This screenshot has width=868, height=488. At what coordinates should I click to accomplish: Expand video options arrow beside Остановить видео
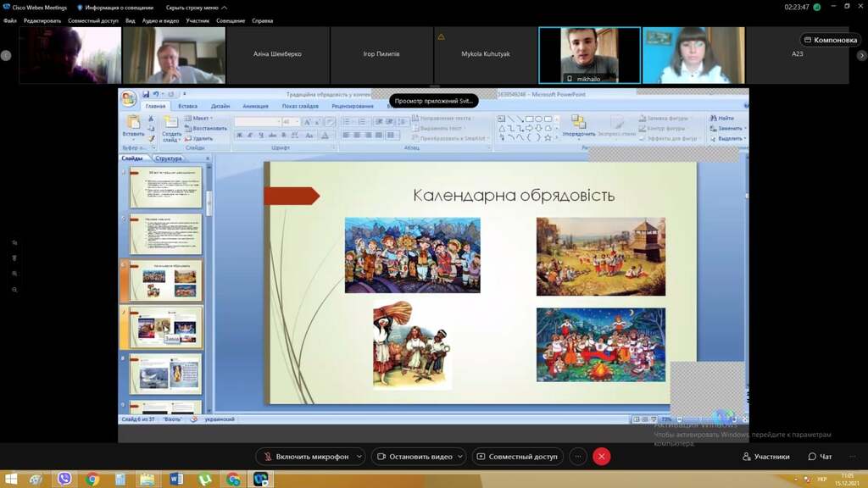tap(459, 457)
